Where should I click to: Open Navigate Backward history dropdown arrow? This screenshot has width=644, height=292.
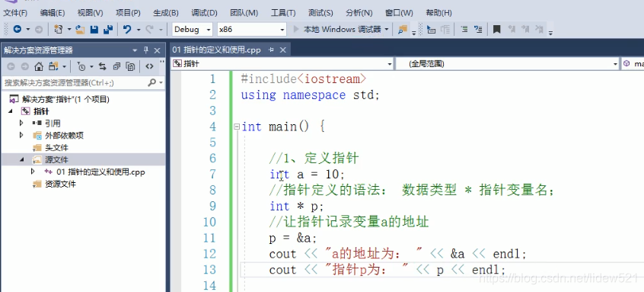point(28,29)
